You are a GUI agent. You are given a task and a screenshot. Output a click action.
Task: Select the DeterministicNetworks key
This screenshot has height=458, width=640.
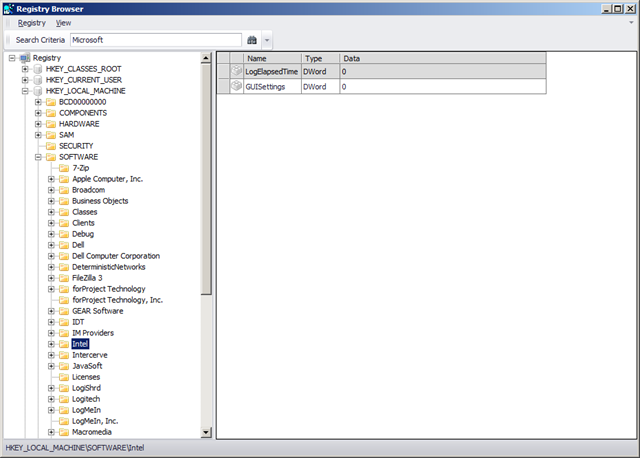pyautogui.click(x=109, y=267)
